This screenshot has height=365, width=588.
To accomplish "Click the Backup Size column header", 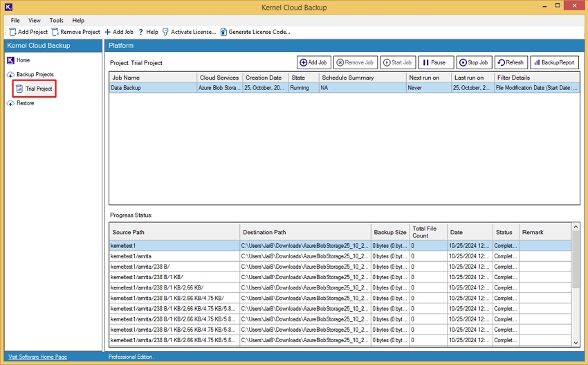I will point(390,232).
